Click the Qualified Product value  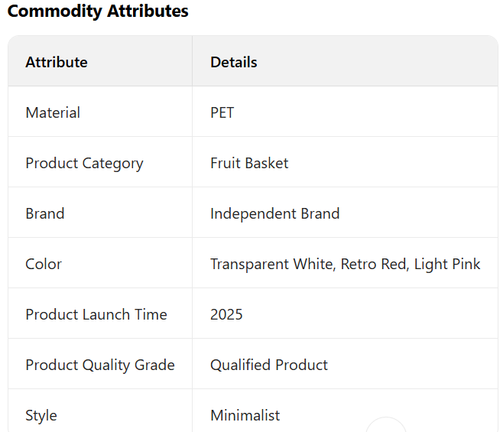(269, 365)
